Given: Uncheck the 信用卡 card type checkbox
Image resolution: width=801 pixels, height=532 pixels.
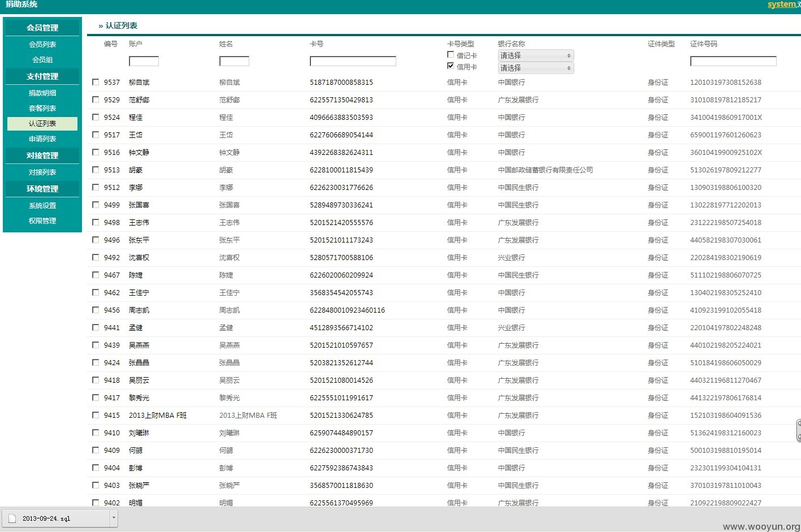Looking at the screenshot, I should (x=451, y=66).
